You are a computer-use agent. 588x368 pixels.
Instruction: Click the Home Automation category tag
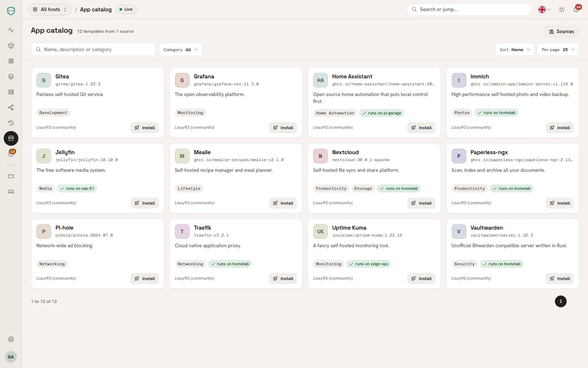pyautogui.click(x=335, y=113)
